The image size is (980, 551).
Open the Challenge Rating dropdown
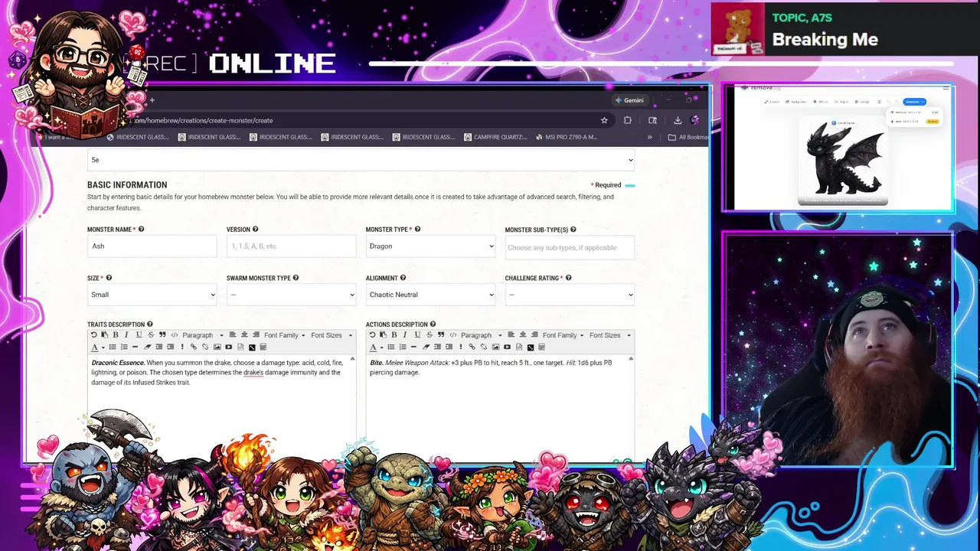(x=570, y=295)
